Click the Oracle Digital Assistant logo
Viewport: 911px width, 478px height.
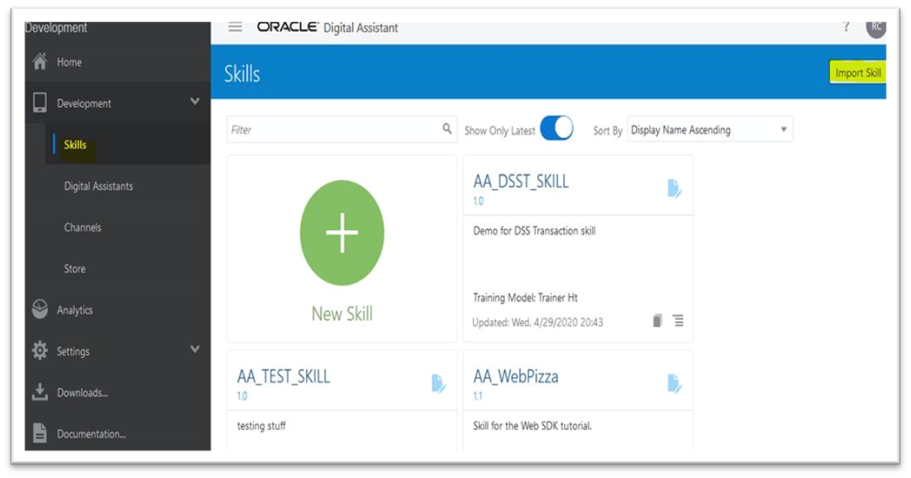point(328,27)
